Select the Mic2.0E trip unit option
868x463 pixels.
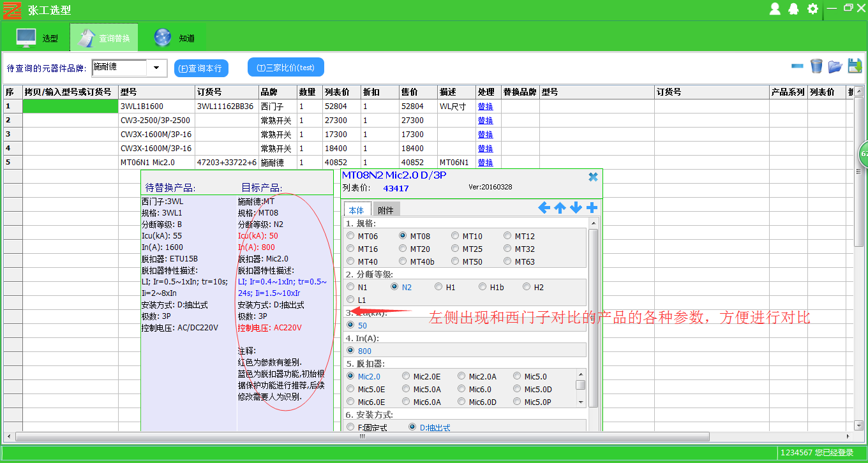pyautogui.click(x=406, y=376)
